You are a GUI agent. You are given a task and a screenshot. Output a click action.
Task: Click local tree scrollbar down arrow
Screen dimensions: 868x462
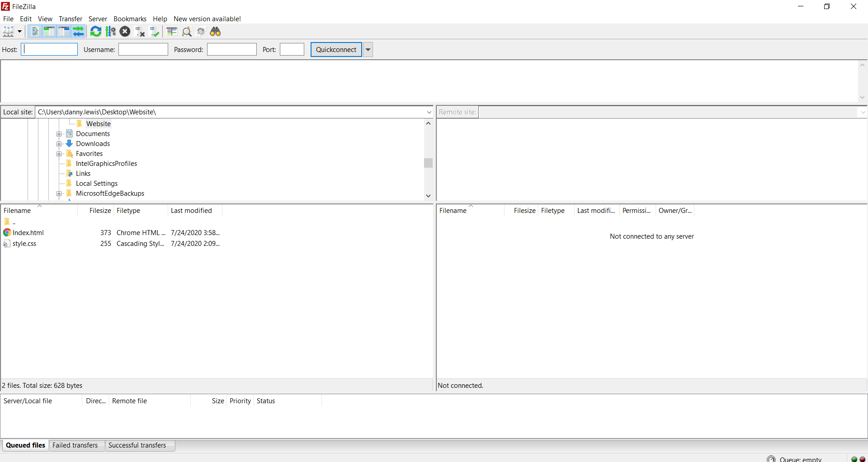point(429,196)
